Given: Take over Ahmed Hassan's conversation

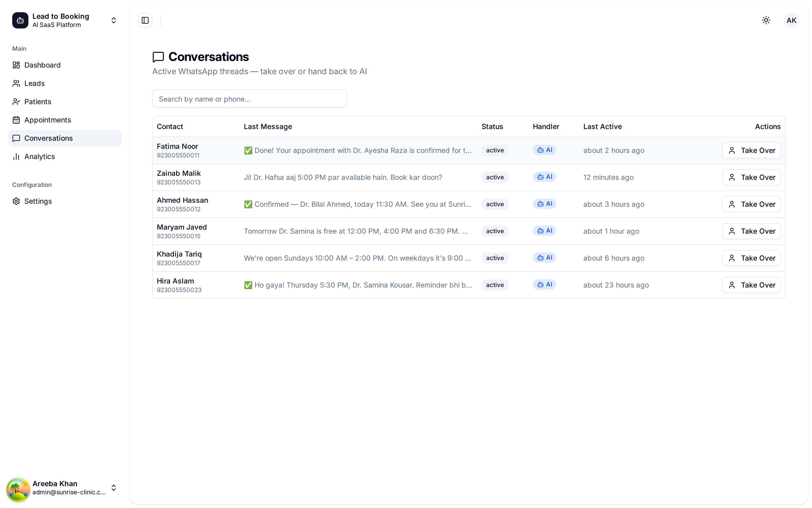Looking at the screenshot, I should pyautogui.click(x=751, y=204).
